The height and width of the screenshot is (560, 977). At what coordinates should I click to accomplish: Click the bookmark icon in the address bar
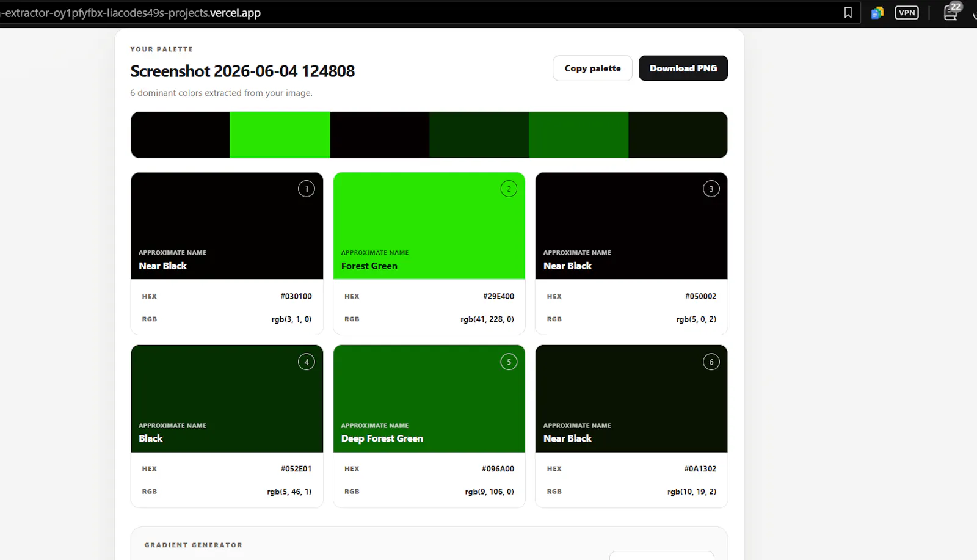point(848,13)
